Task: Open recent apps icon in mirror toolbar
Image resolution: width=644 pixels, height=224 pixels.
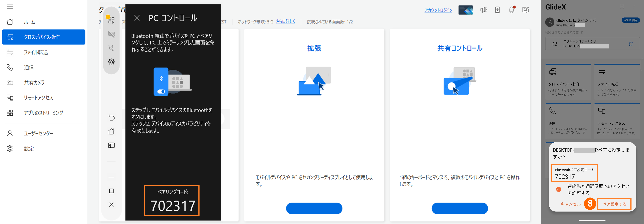Action: click(x=112, y=145)
